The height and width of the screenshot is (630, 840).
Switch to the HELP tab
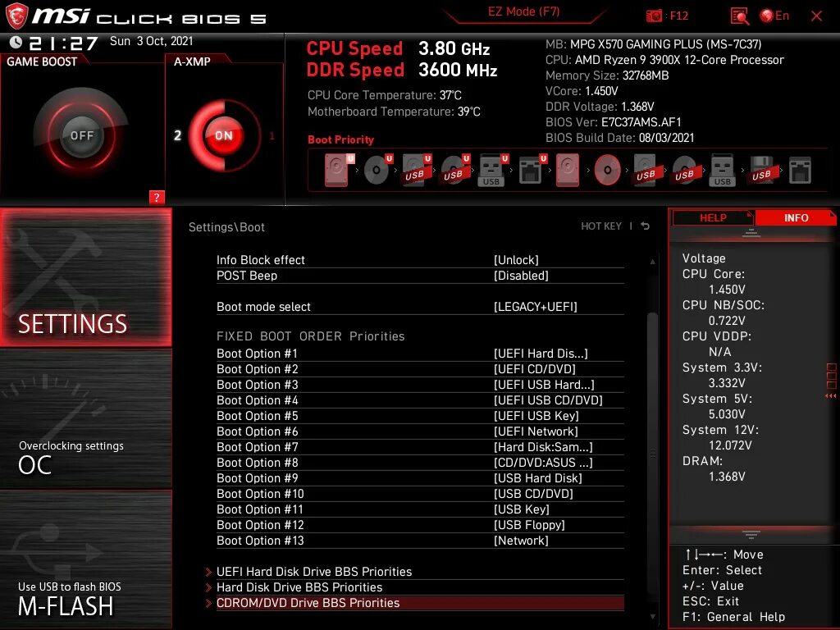[x=713, y=217]
